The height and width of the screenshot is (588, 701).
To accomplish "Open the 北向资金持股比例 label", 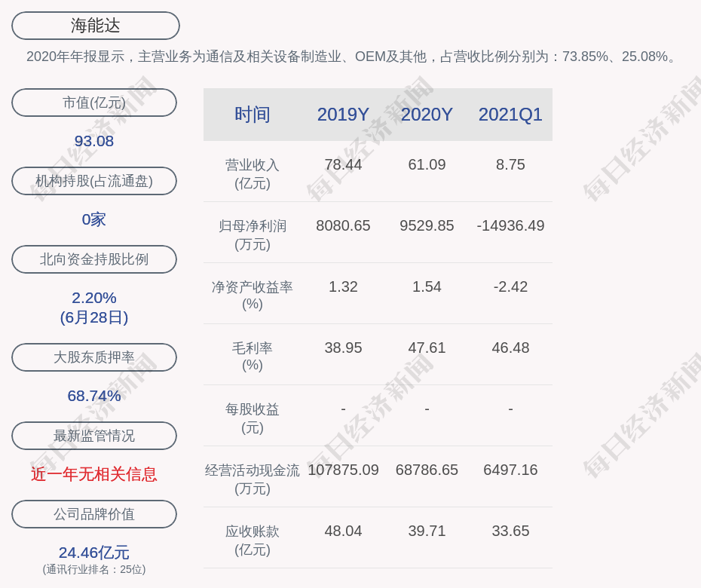I will (94, 259).
